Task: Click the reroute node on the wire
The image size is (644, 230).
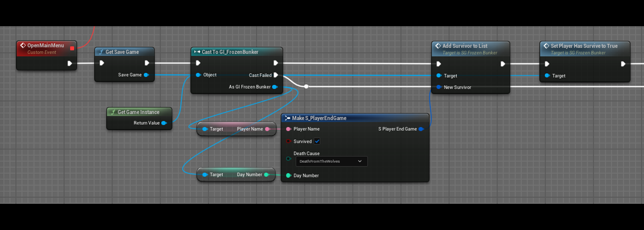Action: (x=306, y=86)
